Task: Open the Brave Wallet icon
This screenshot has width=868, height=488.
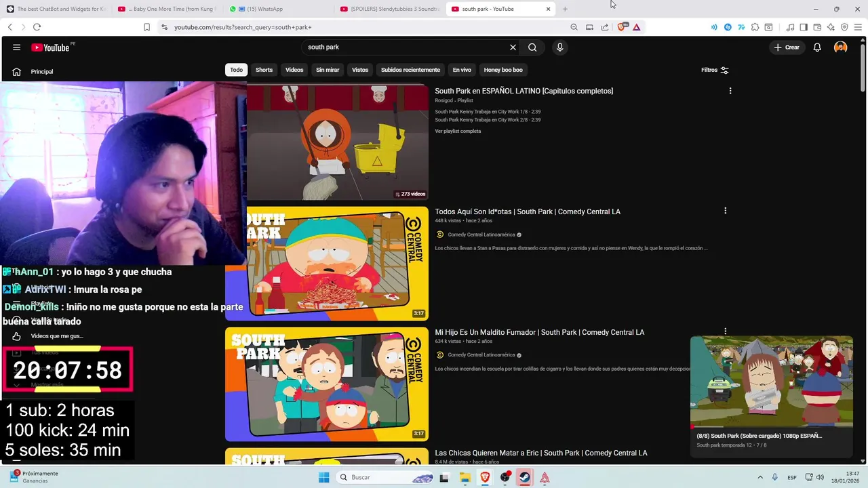Action: point(817,27)
